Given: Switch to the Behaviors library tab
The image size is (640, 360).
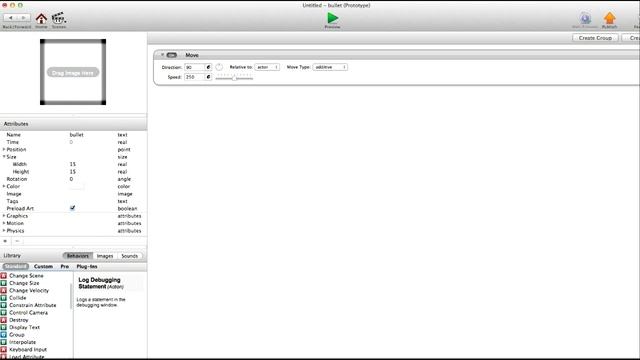Looking at the screenshot, I should pos(78,256).
